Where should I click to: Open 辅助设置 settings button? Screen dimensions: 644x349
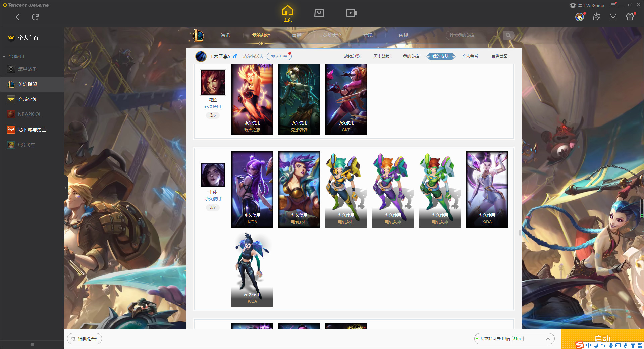click(84, 339)
